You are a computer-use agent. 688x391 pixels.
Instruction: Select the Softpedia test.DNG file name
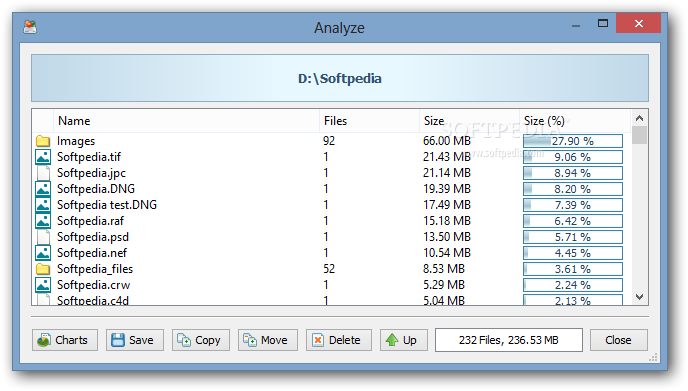[107, 205]
